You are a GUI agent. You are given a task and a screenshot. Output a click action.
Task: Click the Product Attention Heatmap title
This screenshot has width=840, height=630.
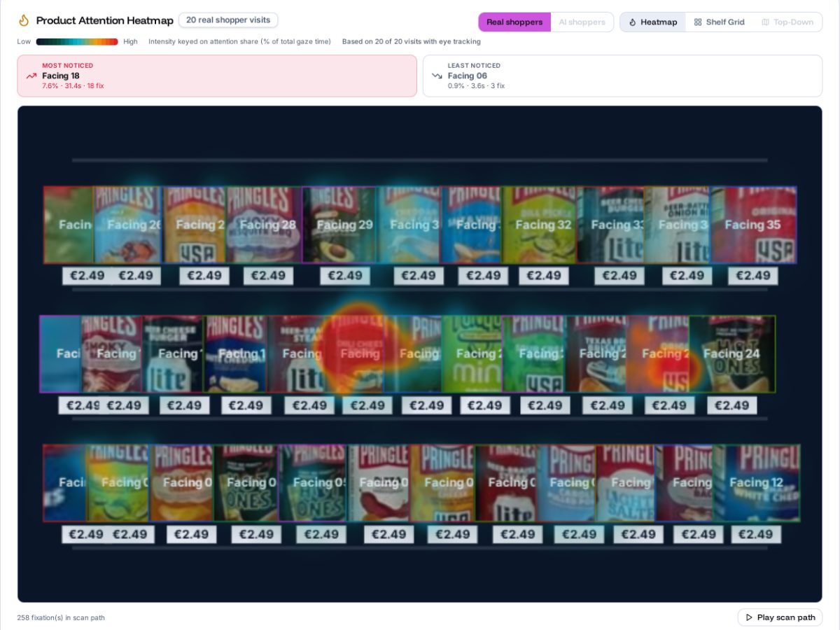[104, 20]
